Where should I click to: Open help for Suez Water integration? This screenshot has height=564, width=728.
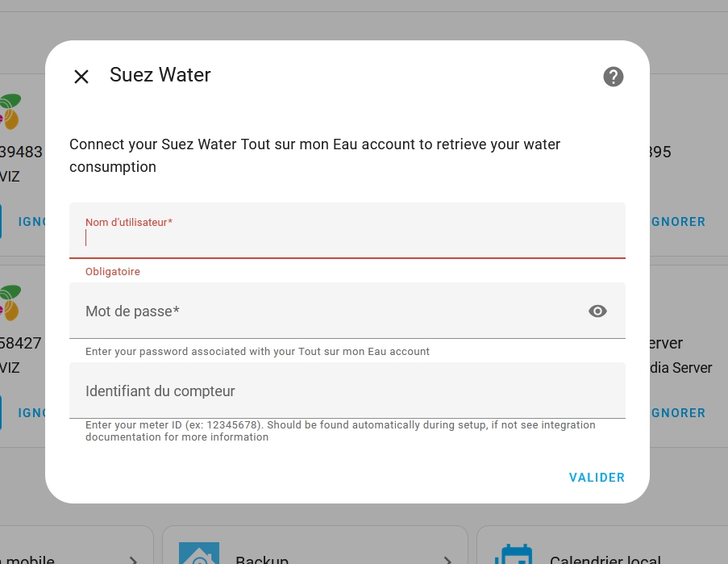[x=613, y=77]
